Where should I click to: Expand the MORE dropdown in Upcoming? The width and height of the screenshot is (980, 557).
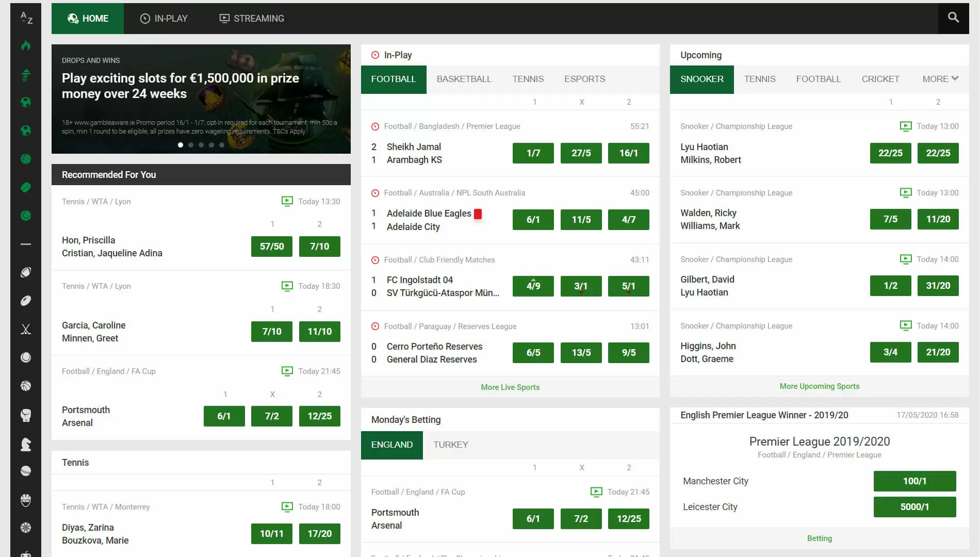pos(940,79)
